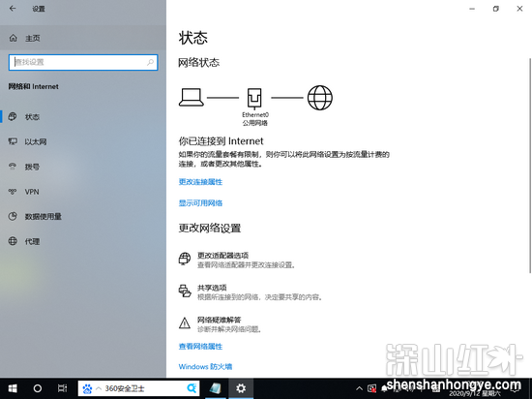Open the VPN sidebar section
532x399 pixels.
pyautogui.click(x=83, y=192)
